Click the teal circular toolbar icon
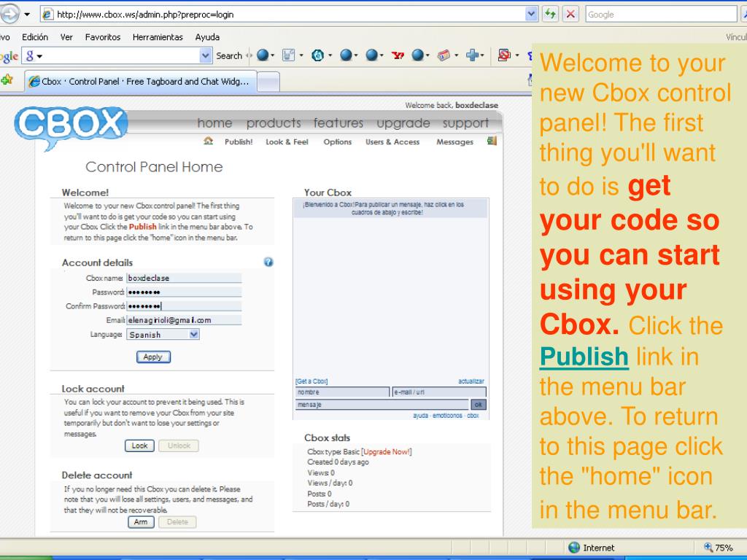This screenshot has height=560, width=747. pyautogui.click(x=317, y=55)
